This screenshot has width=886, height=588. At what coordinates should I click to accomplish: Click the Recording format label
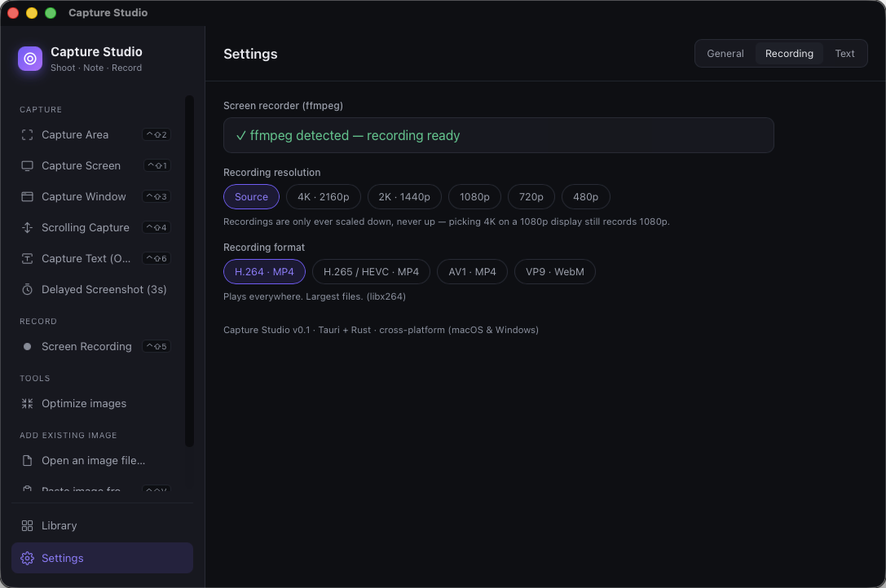click(x=264, y=248)
